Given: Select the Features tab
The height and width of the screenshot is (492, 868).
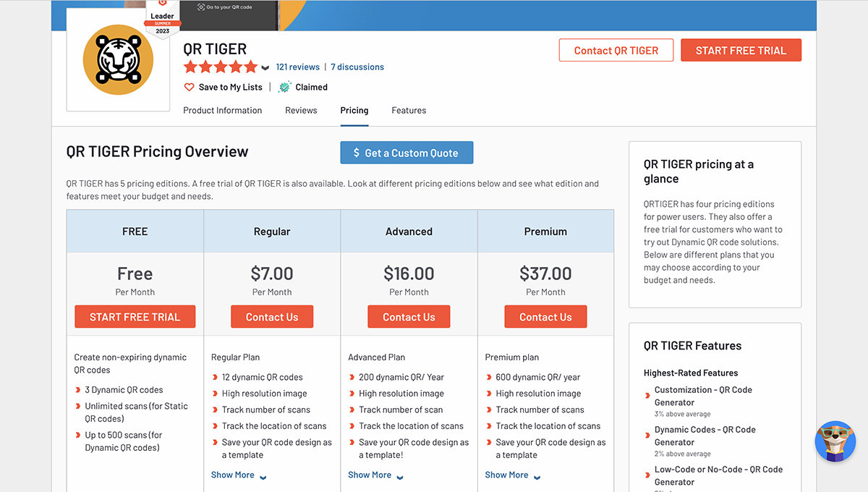Looking at the screenshot, I should pos(409,111).
